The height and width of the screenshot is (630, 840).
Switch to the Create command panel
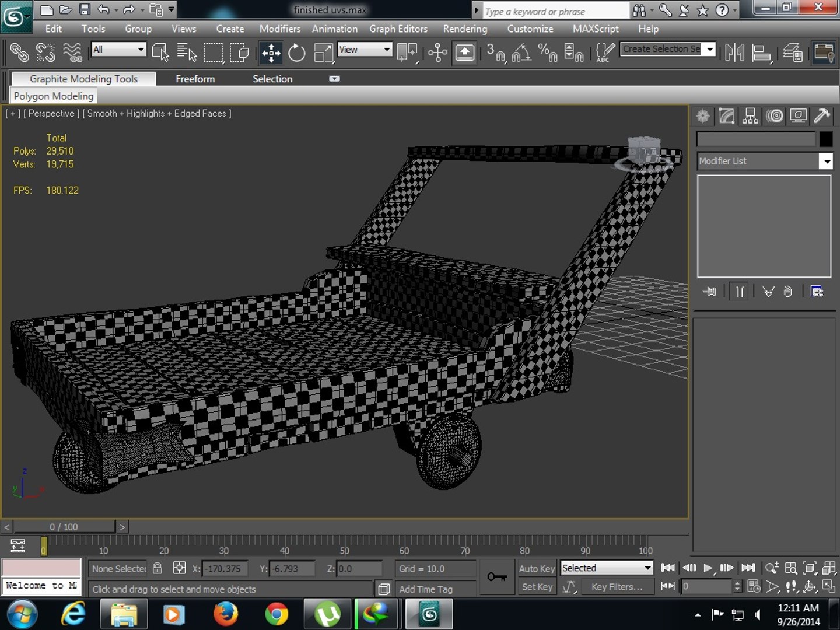pos(703,116)
